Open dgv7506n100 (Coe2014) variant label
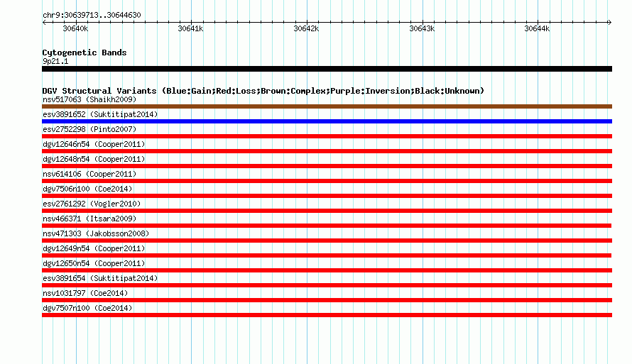 [87, 189]
